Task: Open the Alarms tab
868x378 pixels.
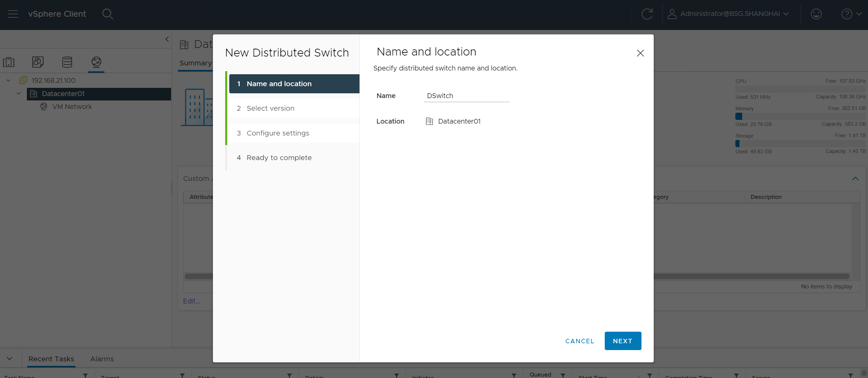Action: point(102,359)
